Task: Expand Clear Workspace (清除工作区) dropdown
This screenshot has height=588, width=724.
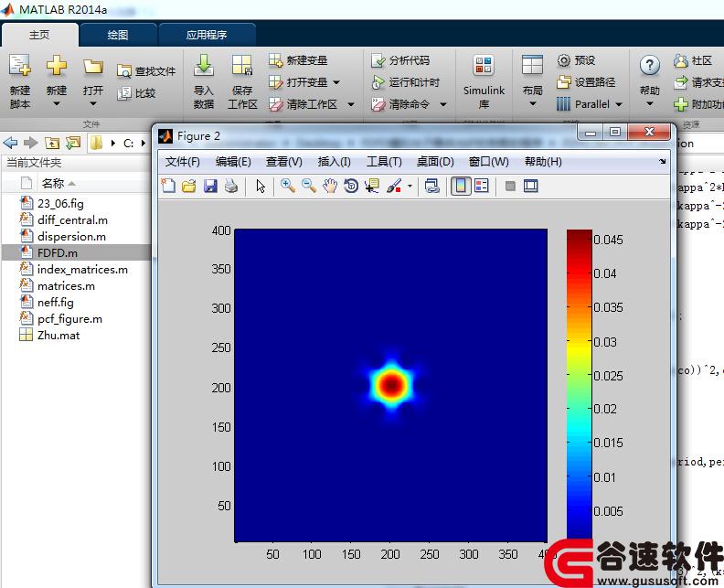Action: tap(351, 105)
